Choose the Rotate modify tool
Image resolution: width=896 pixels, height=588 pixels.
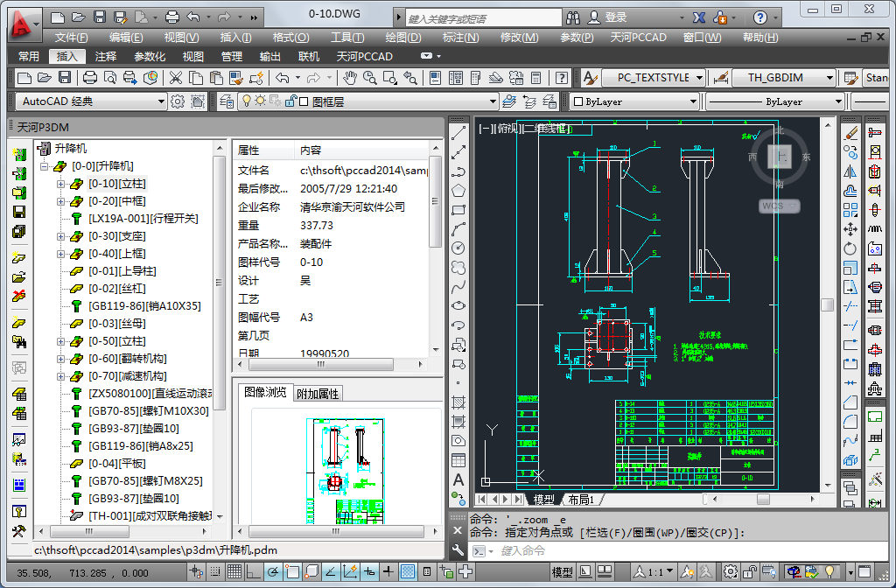(850, 248)
